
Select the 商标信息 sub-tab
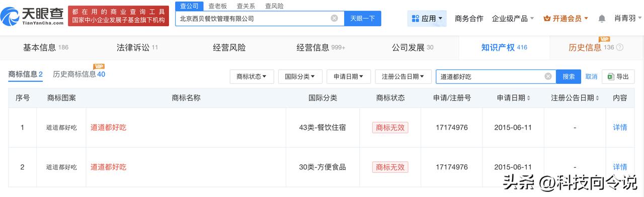click(26, 74)
